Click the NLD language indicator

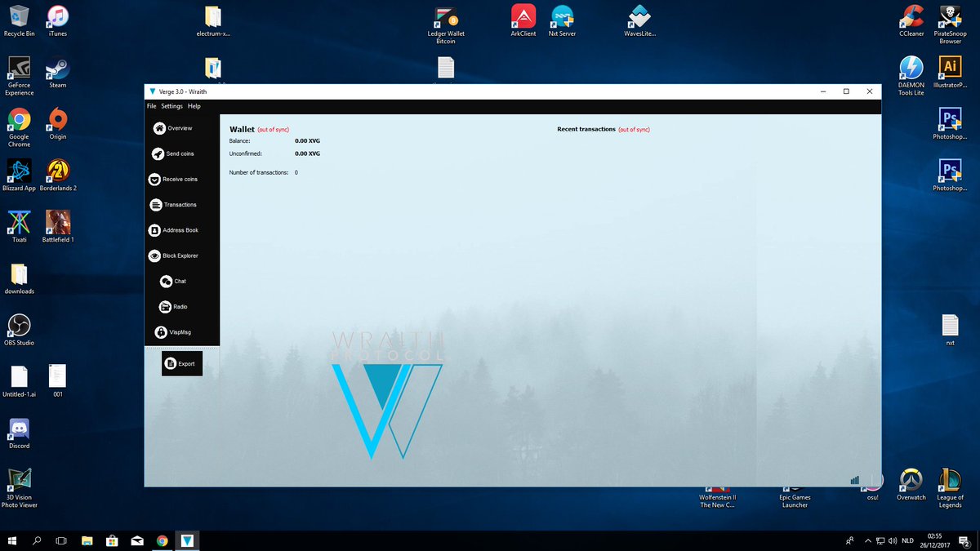point(907,540)
